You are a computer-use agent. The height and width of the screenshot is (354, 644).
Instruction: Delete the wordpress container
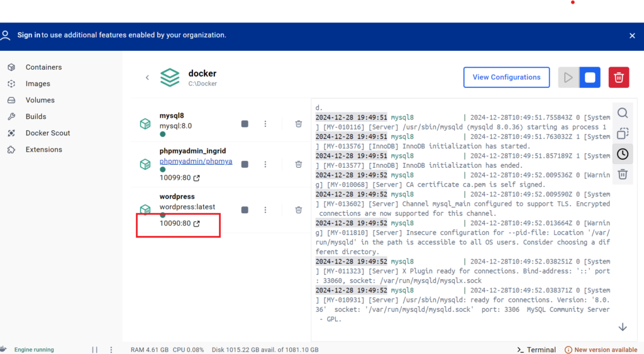coord(299,210)
